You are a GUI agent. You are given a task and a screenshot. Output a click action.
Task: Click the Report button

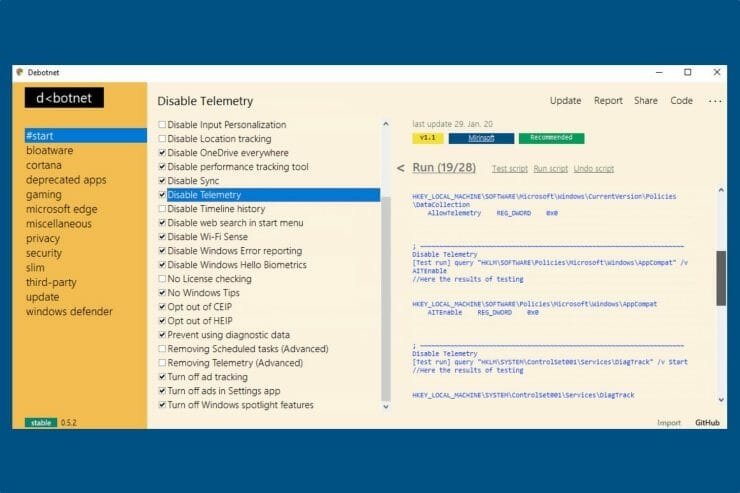pos(608,100)
